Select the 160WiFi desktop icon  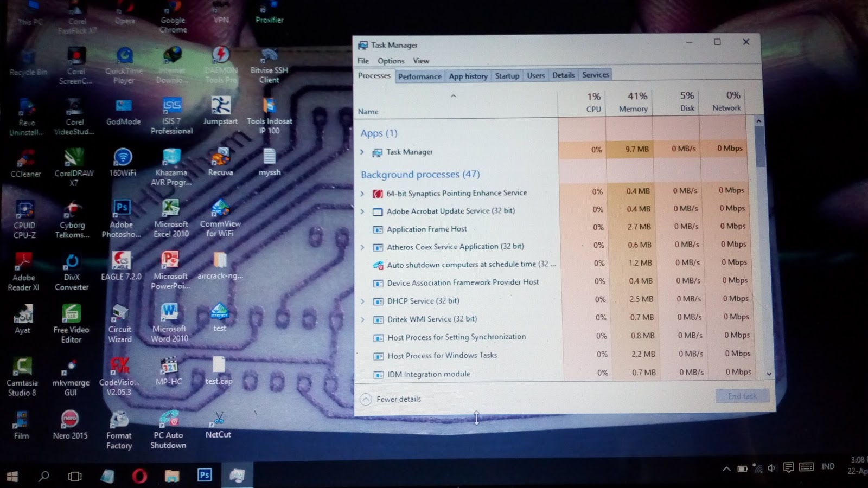pos(123,163)
